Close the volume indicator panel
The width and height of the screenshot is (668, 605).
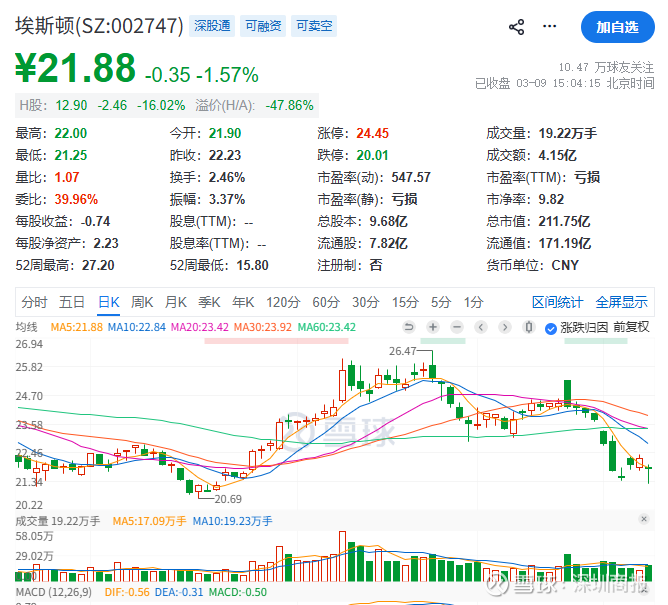(x=644, y=519)
